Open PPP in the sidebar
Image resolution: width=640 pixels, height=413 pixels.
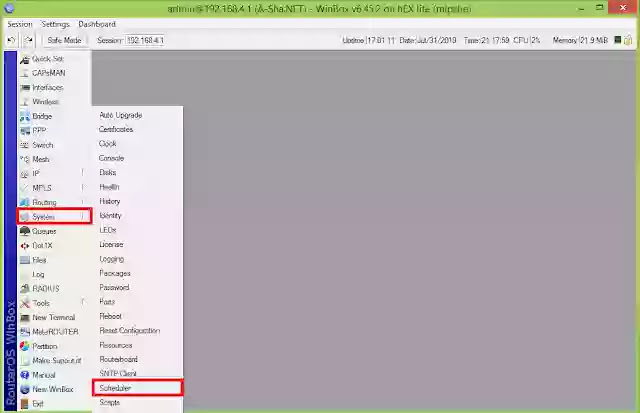[x=54, y=131]
